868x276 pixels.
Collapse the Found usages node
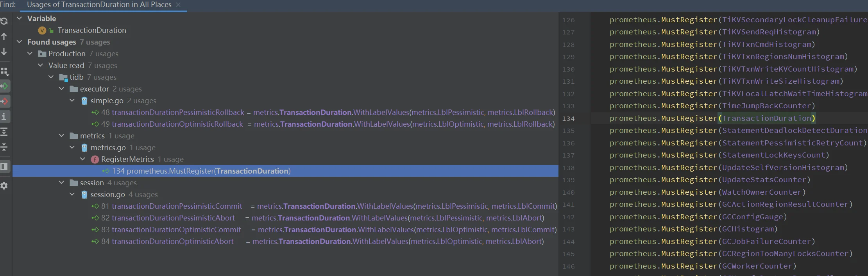pyautogui.click(x=19, y=41)
